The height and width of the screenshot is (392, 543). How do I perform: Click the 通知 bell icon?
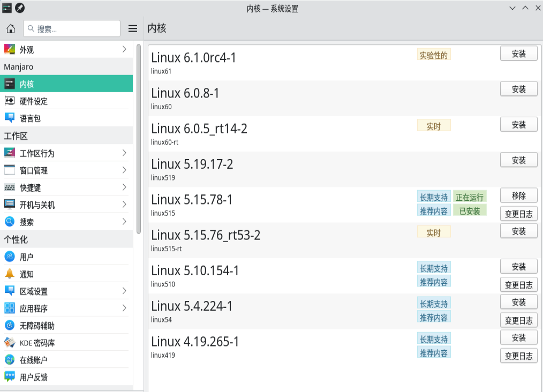(x=10, y=274)
